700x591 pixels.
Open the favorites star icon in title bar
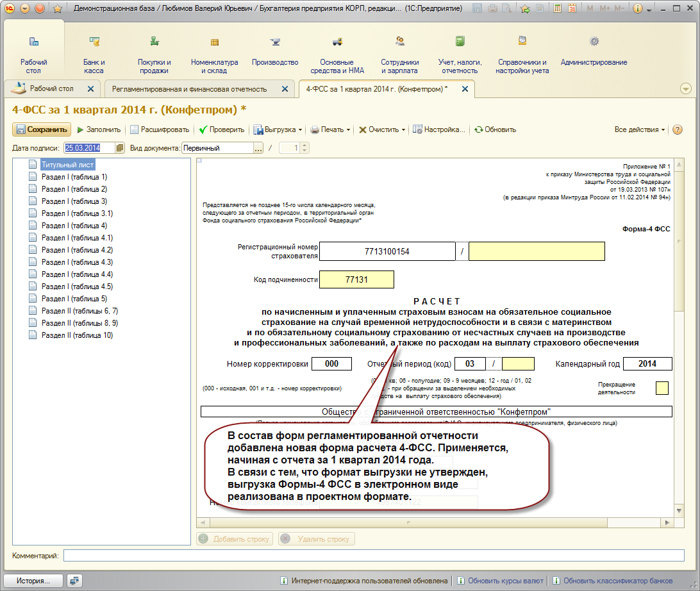58,8
